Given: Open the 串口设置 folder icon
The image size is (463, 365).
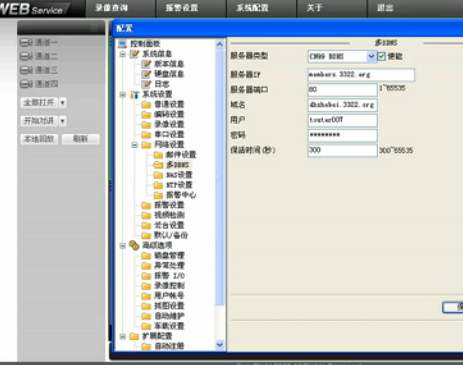Looking at the screenshot, I should [146, 135].
